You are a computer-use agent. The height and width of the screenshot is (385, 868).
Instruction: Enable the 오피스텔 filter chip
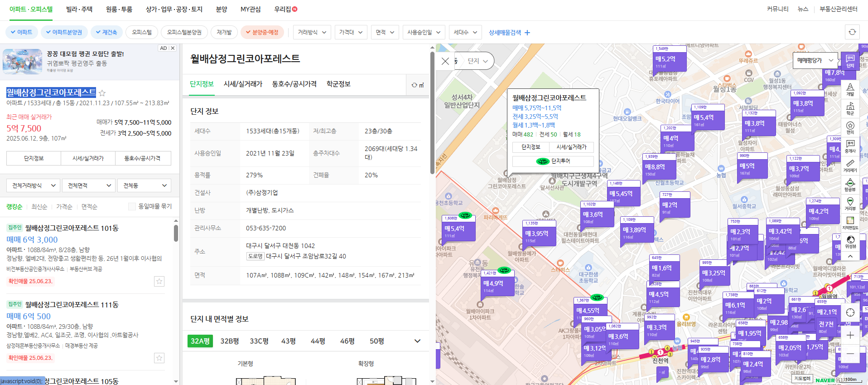pyautogui.click(x=142, y=32)
